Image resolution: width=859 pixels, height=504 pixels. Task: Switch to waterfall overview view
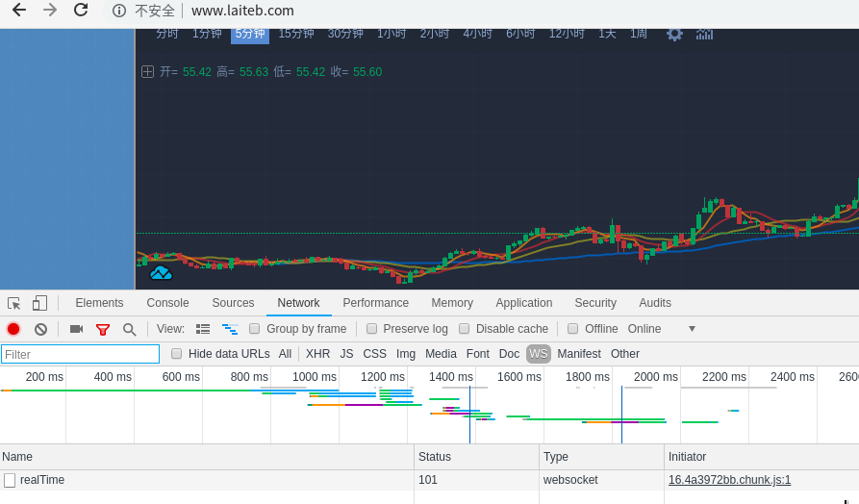click(x=230, y=329)
